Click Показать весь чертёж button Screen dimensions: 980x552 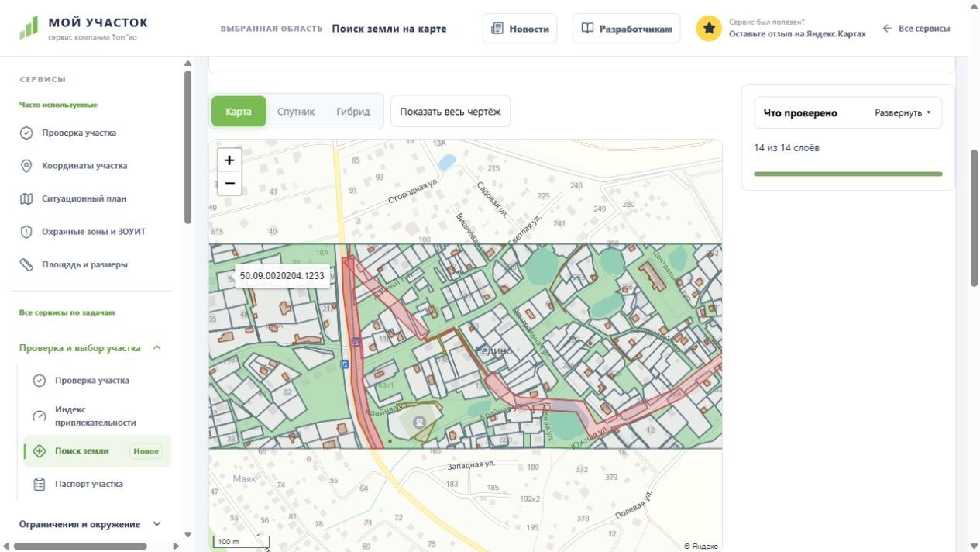[450, 112]
